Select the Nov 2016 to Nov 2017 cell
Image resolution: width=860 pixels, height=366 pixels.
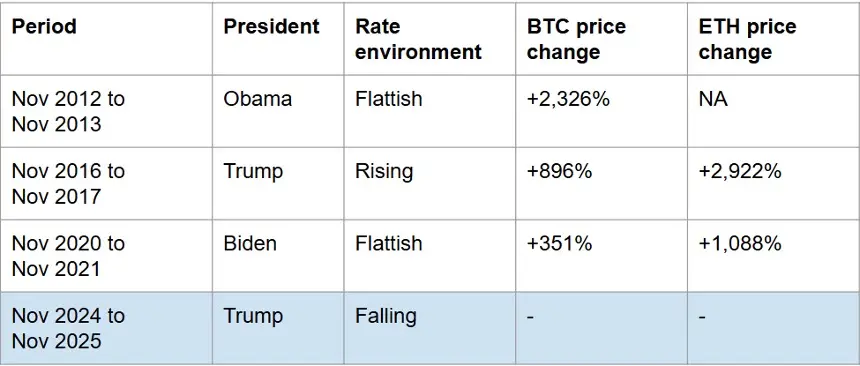tap(106, 184)
